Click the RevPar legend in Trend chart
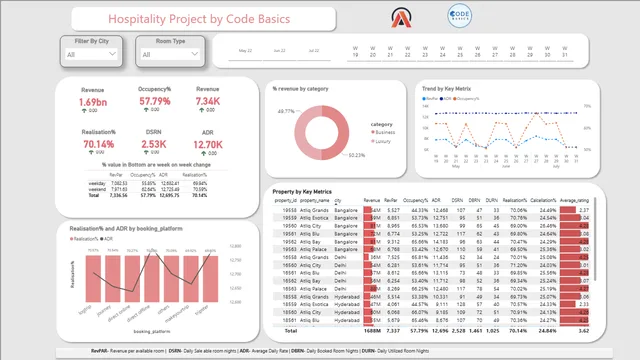640x360 pixels. pos(430,99)
